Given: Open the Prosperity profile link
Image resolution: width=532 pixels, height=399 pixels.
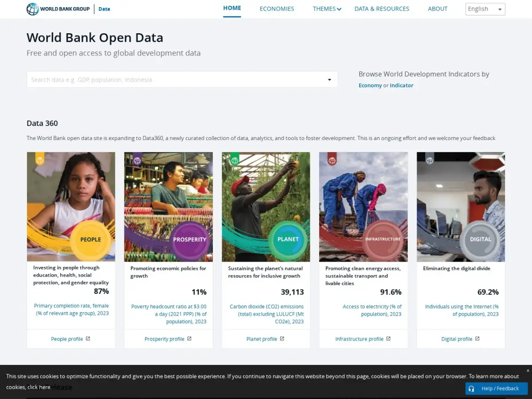Looking at the screenshot, I should [x=164, y=339].
